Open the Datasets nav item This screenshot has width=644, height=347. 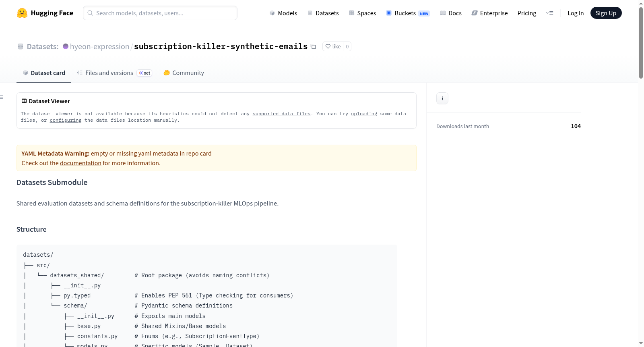(x=323, y=13)
